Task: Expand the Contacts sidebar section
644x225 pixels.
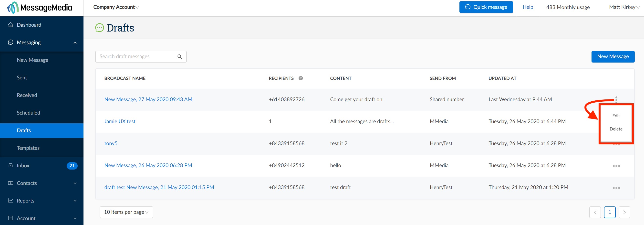Action: point(75,183)
